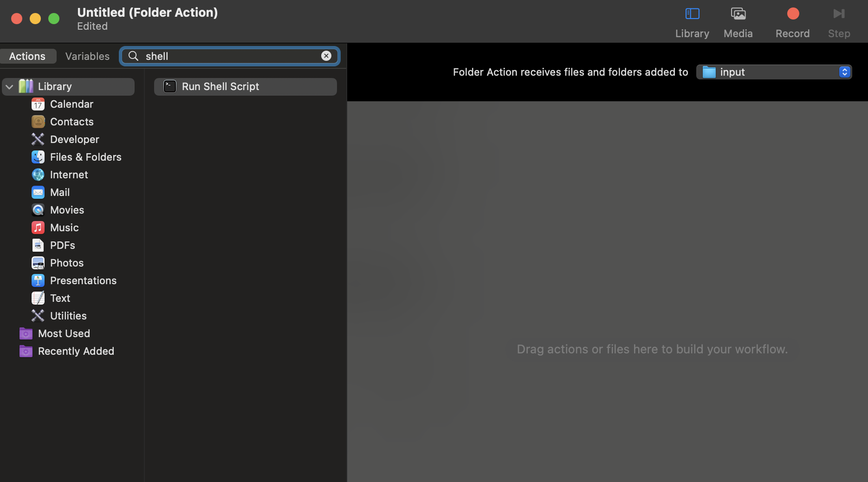The height and width of the screenshot is (482, 868).
Task: Select the Files & Folders category
Action: point(85,157)
